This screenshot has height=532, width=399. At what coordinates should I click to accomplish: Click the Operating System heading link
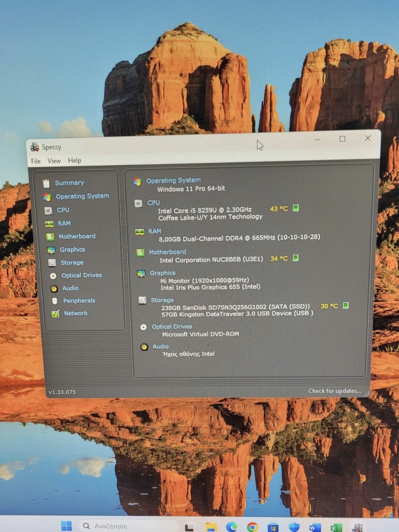click(x=173, y=180)
